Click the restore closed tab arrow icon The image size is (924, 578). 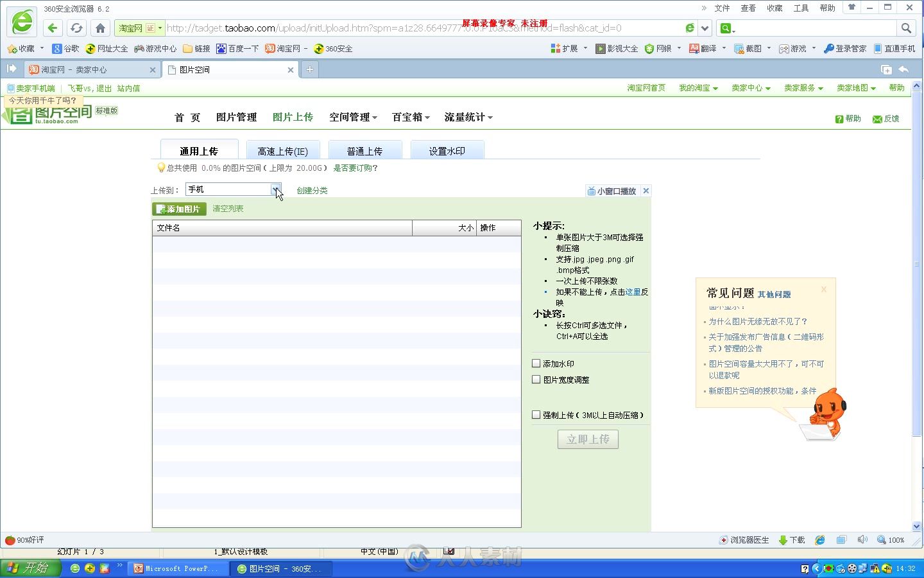coord(903,69)
